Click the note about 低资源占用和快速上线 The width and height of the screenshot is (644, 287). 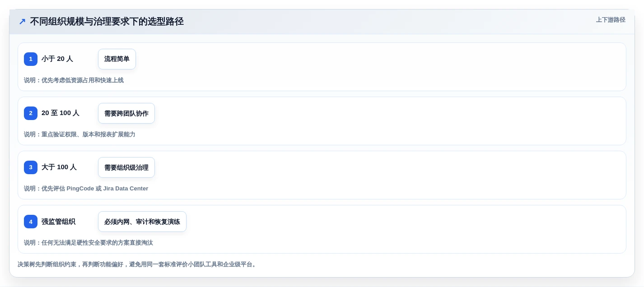coord(74,80)
